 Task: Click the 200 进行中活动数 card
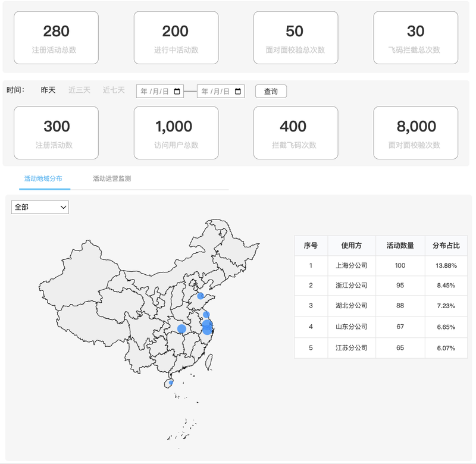pyautogui.click(x=176, y=37)
